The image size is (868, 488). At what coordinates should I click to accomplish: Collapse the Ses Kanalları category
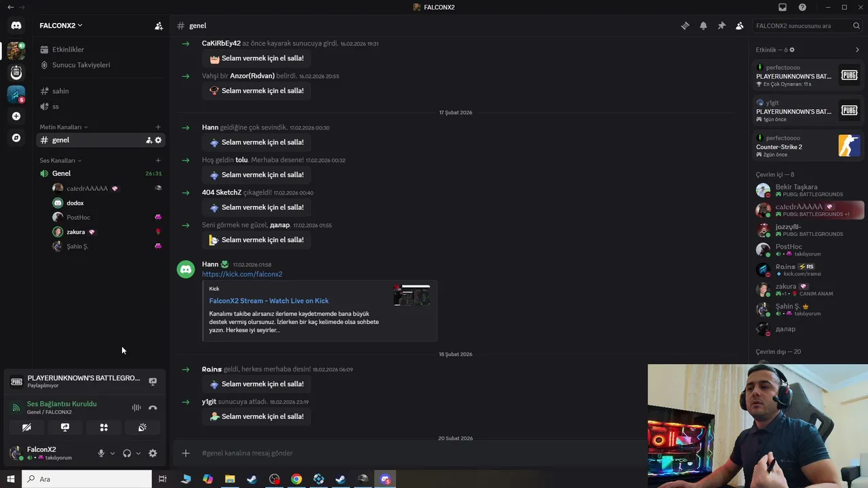(x=60, y=161)
